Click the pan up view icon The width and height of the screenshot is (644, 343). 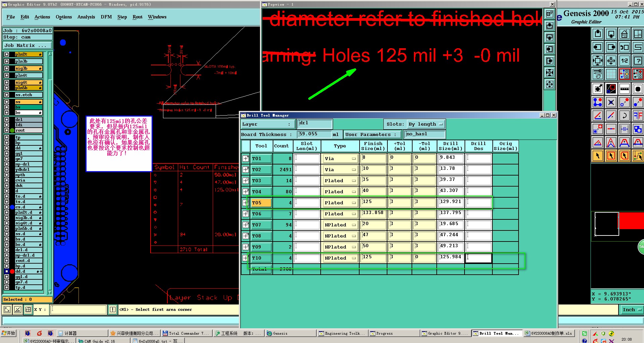598,34
